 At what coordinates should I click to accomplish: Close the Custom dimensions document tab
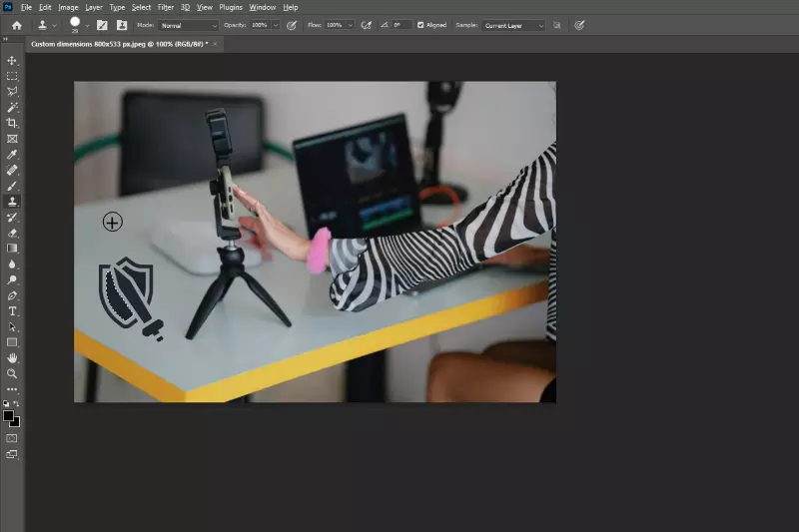click(215, 44)
